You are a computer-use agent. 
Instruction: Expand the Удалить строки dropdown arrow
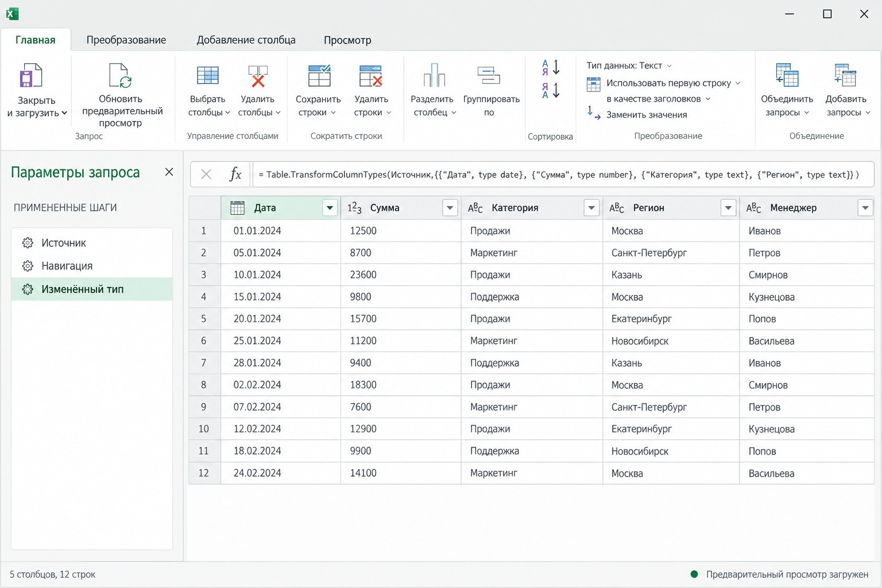tap(389, 113)
